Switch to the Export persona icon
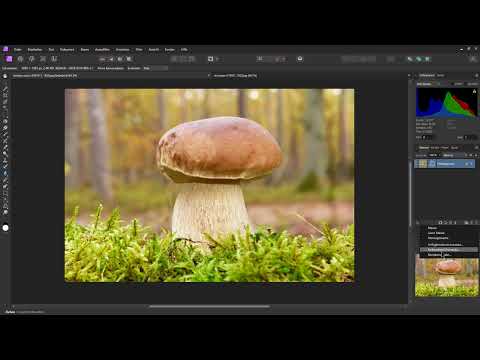This screenshot has width=480, height=360. pyautogui.click(x=54, y=59)
